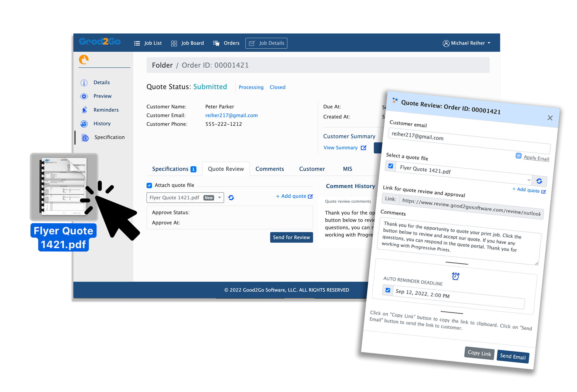This screenshot has width=577, height=392.
Task: Switch to the Quote Review tab
Action: 226,169
